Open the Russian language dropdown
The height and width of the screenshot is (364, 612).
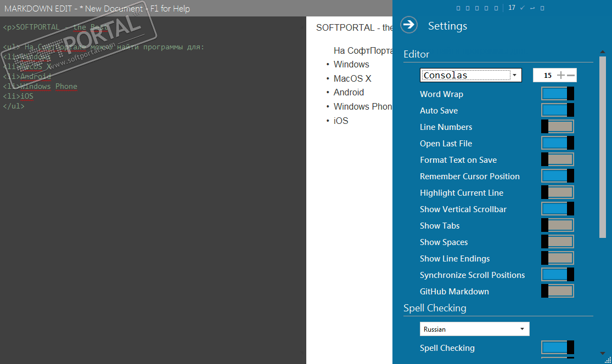(475, 329)
